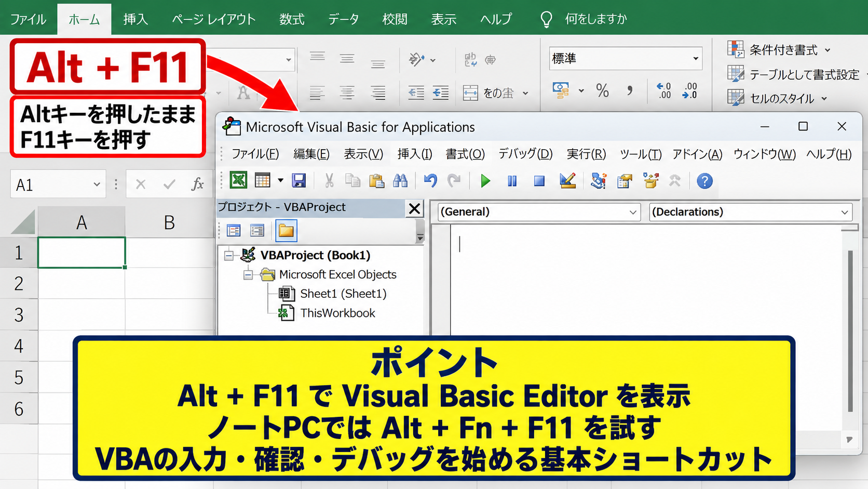
Task: Open セルのスタイル cell styles menu
Action: [x=777, y=98]
